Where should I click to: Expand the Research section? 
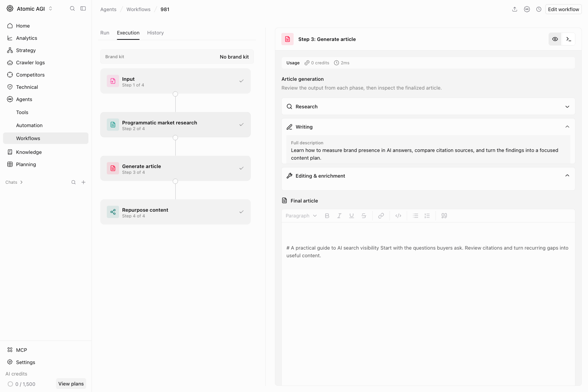(428, 106)
